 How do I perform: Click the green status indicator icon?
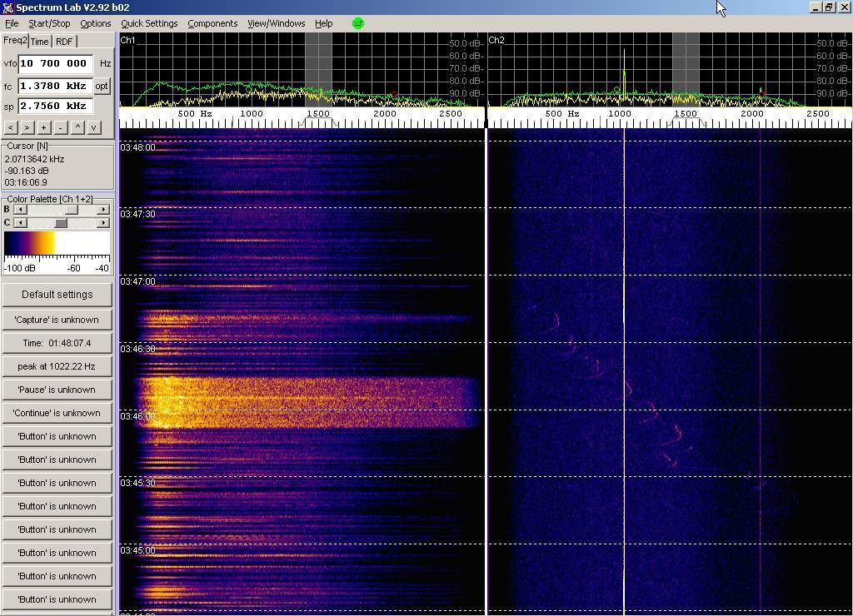click(358, 23)
